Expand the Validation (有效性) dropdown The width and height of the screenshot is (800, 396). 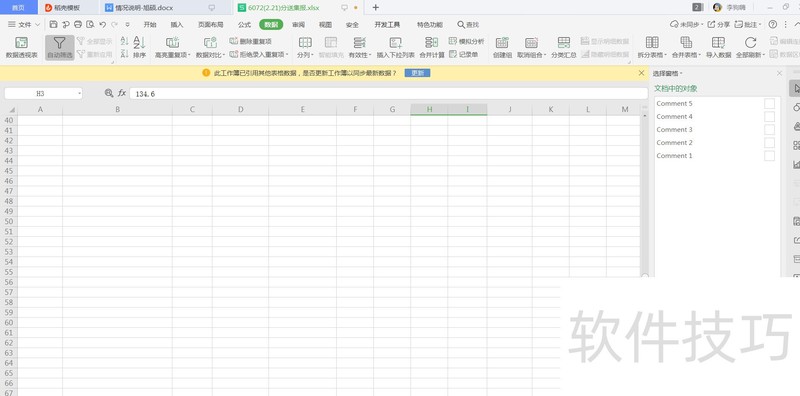(x=370, y=55)
